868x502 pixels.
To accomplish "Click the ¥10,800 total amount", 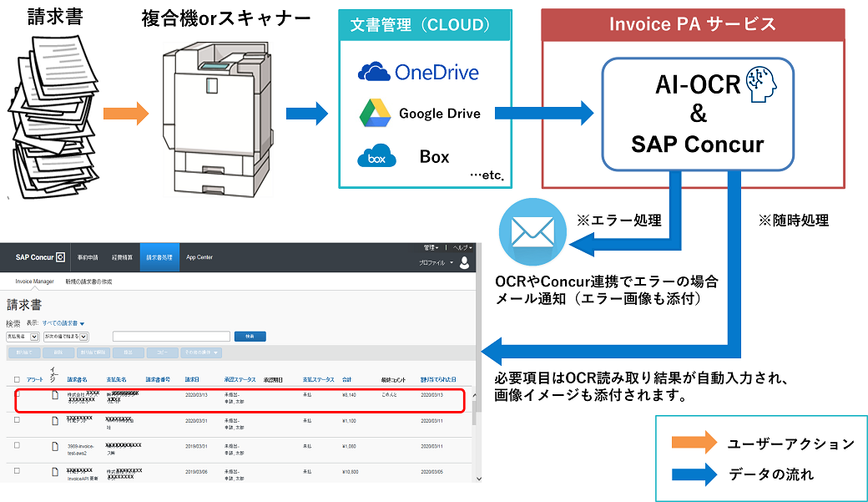I will pos(350,472).
